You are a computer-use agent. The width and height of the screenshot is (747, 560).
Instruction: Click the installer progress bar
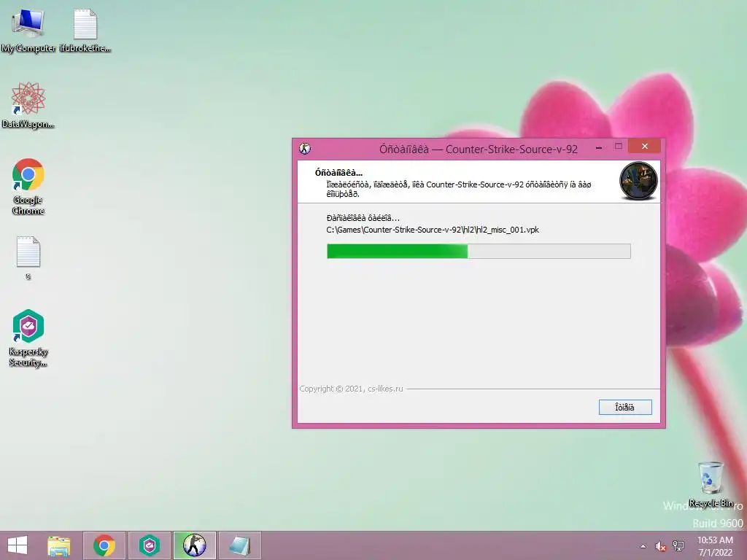pos(479,251)
